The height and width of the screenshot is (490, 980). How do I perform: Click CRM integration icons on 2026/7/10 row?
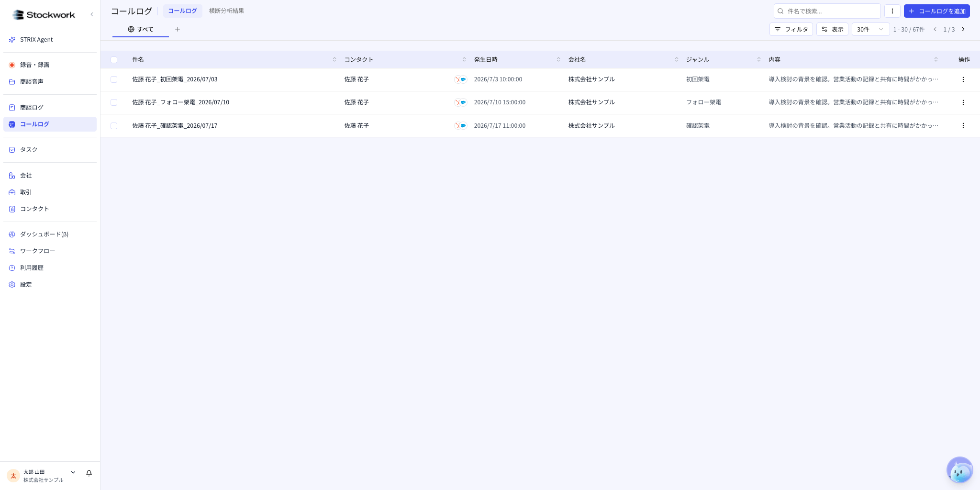pos(460,102)
